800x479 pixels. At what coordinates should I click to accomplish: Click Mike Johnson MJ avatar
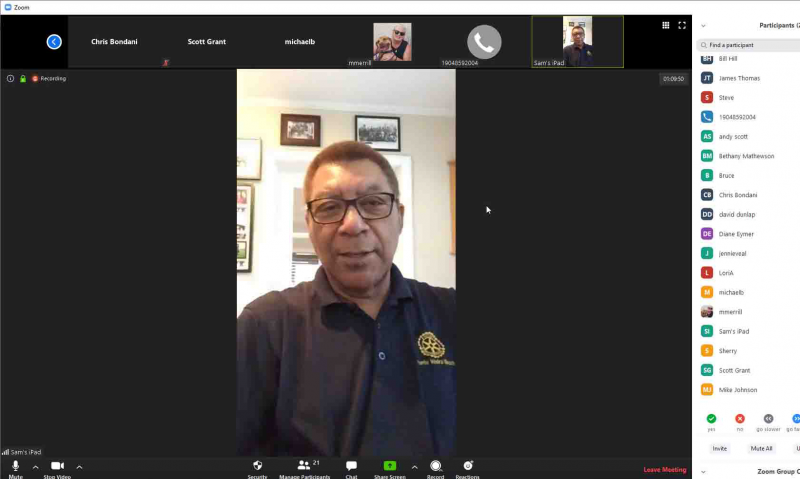(x=707, y=390)
